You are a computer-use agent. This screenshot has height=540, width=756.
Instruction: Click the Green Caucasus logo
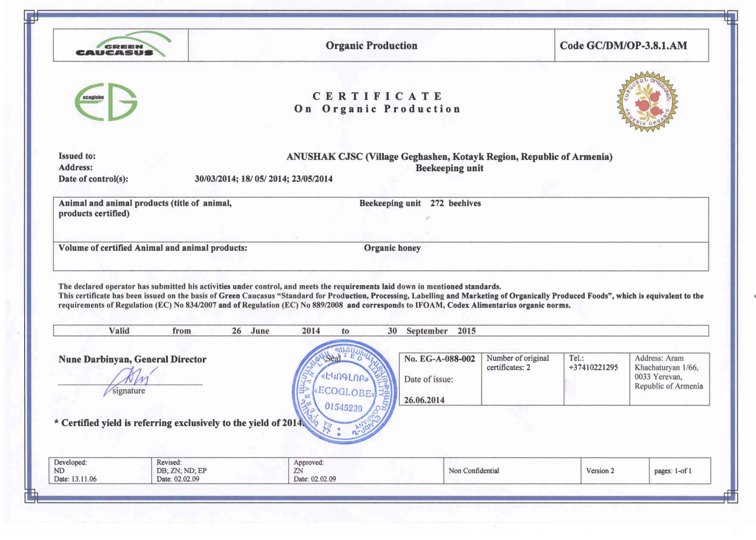pyautogui.click(x=124, y=44)
